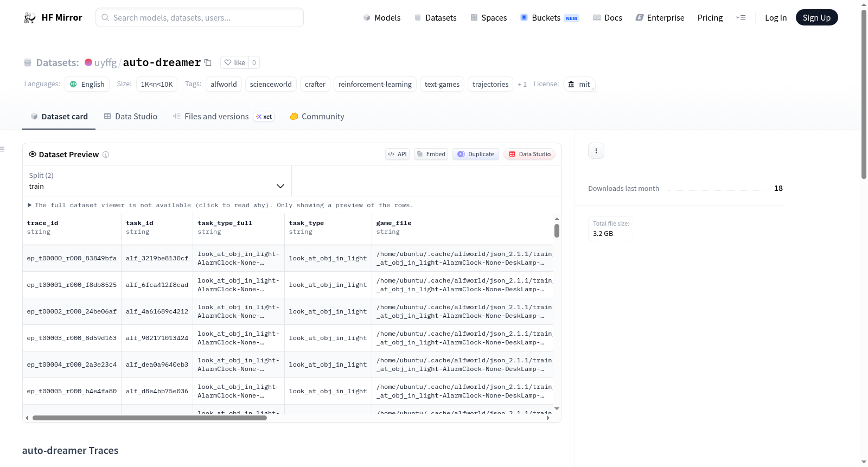Click the Duplicate button
The image size is (868, 467).
[x=476, y=154]
